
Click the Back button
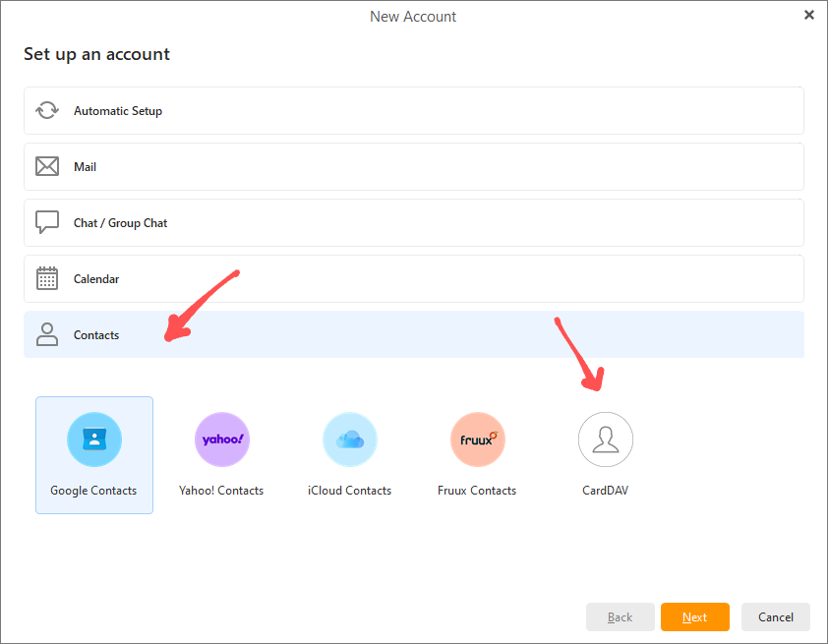tap(620, 616)
